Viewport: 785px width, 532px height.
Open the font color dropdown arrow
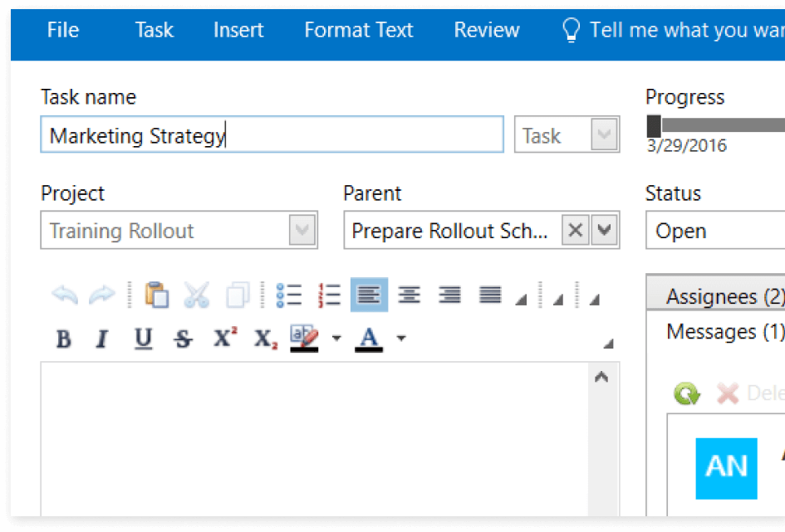tap(400, 338)
